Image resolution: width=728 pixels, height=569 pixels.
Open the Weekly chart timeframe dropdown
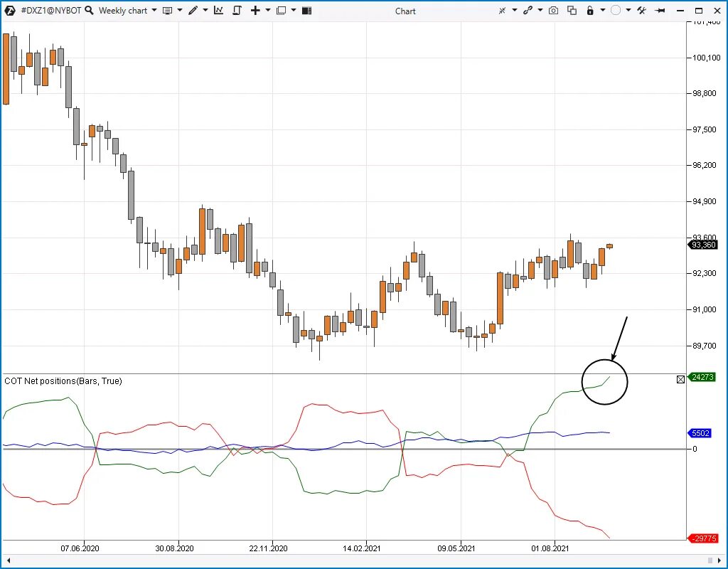pos(128,10)
